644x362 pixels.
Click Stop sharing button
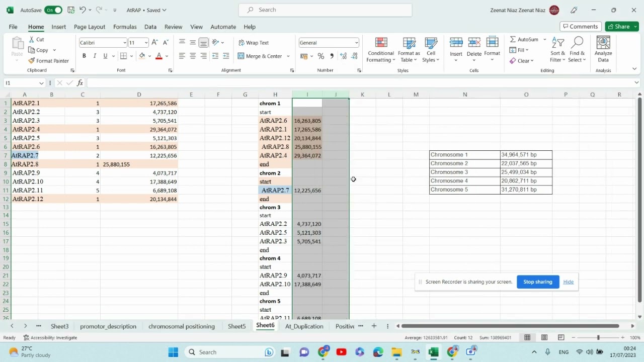tap(538, 282)
